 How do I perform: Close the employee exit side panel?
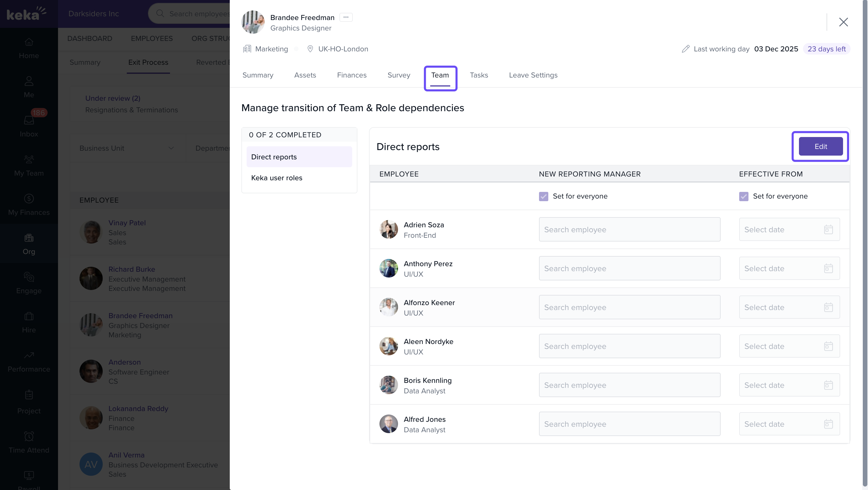[x=843, y=22]
